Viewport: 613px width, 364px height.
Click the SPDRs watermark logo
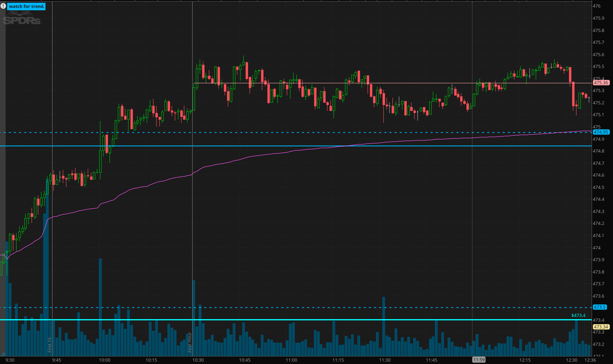click(x=22, y=19)
